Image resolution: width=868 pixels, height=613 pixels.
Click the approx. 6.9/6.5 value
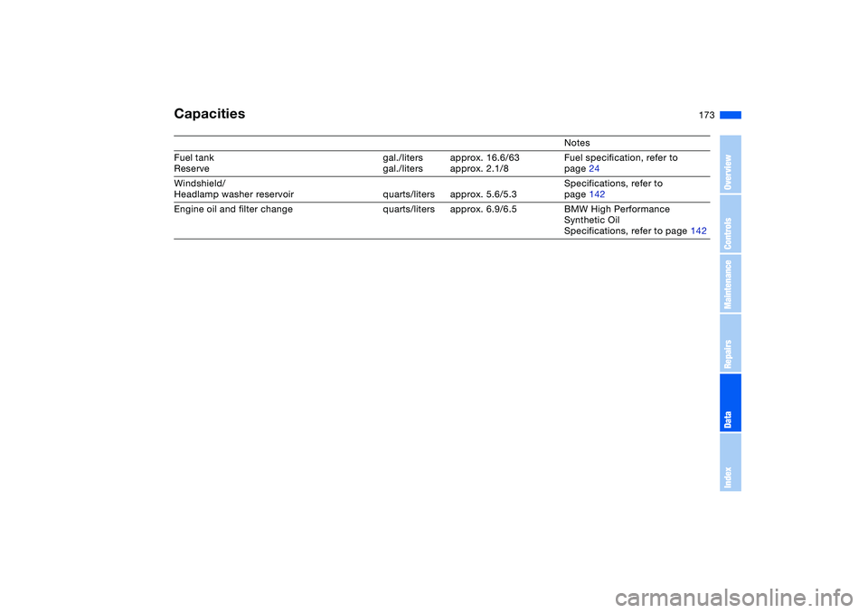483,210
